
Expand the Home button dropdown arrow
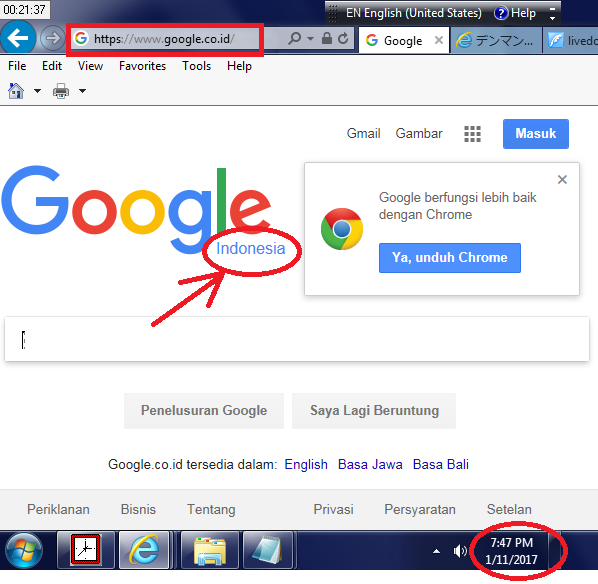[37, 91]
